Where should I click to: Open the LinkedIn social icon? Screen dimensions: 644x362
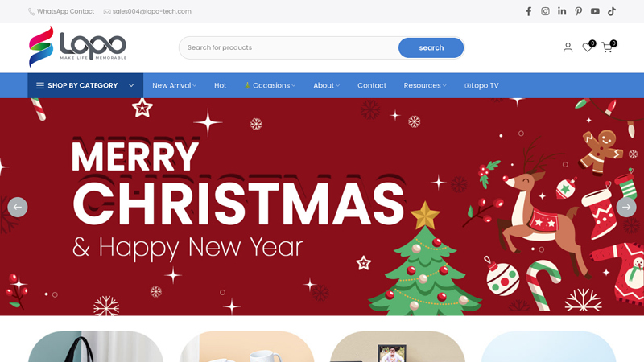point(562,11)
